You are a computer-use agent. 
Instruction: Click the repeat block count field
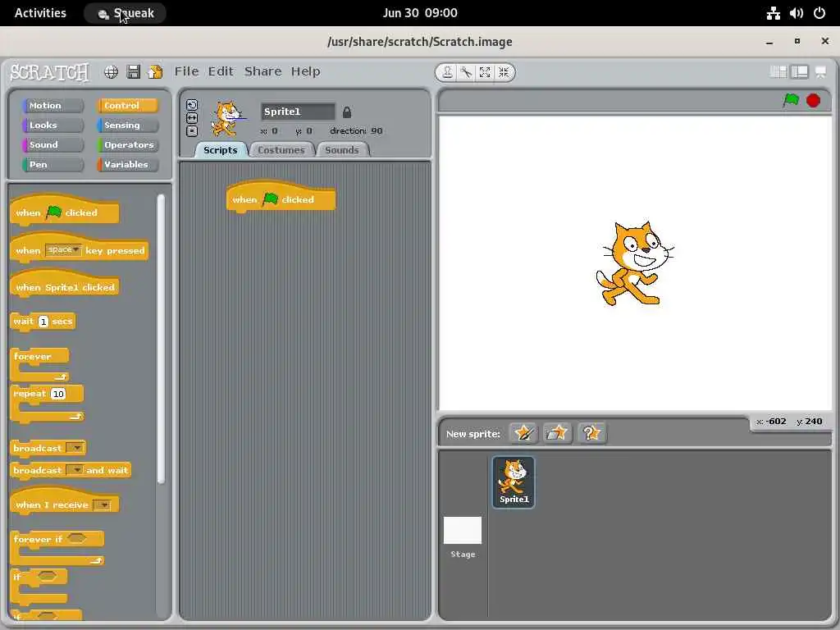(x=58, y=395)
